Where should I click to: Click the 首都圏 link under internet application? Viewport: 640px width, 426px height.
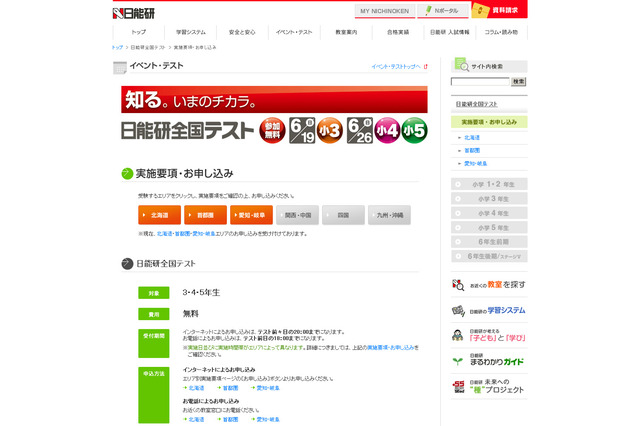[x=230, y=388]
